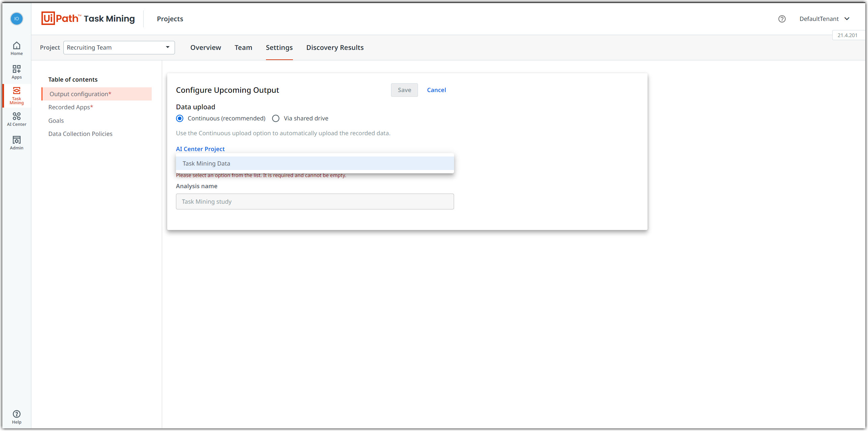This screenshot has width=868, height=431.
Task: Click the Help icon at bottom left
Action: [x=17, y=416]
